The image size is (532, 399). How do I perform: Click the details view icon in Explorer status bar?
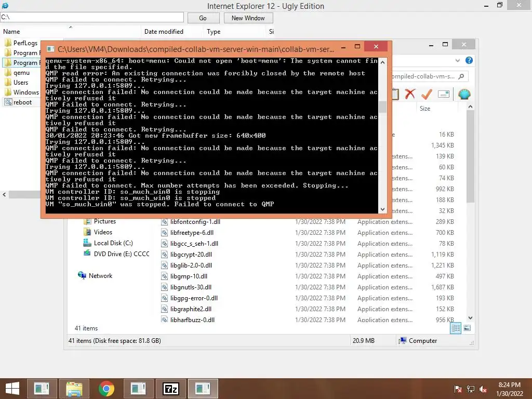coord(456,328)
